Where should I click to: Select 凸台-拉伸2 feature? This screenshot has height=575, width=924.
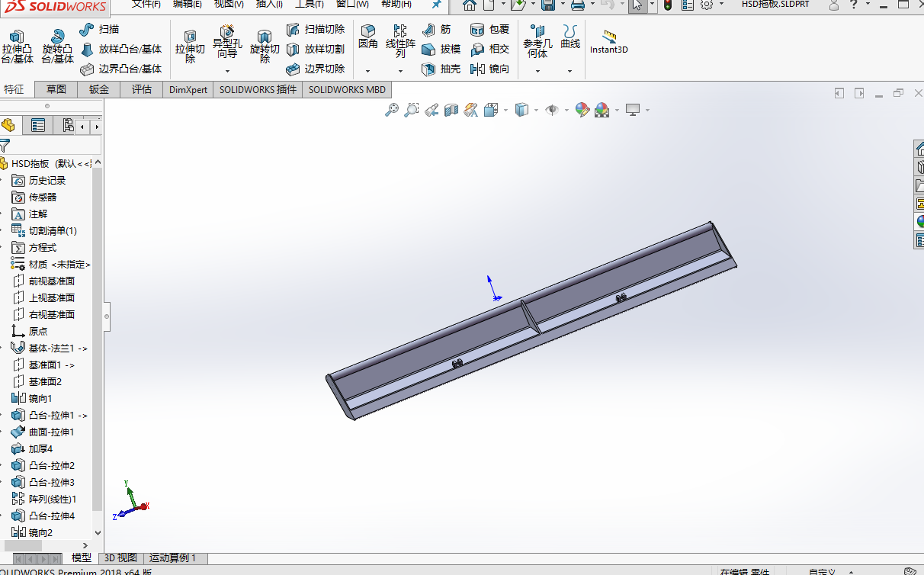pos(44,466)
